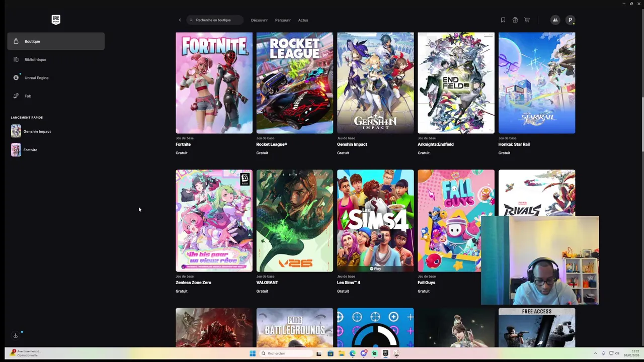Open the PUBG Battlegrounds cover
Screen dimensions: 644x362
pyautogui.click(x=294, y=327)
